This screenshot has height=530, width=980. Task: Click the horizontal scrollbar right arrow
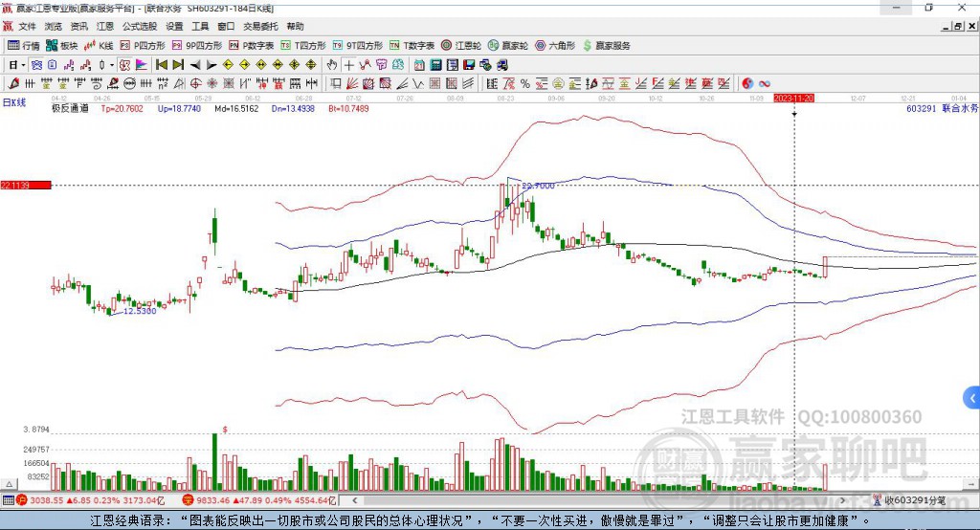point(842,500)
